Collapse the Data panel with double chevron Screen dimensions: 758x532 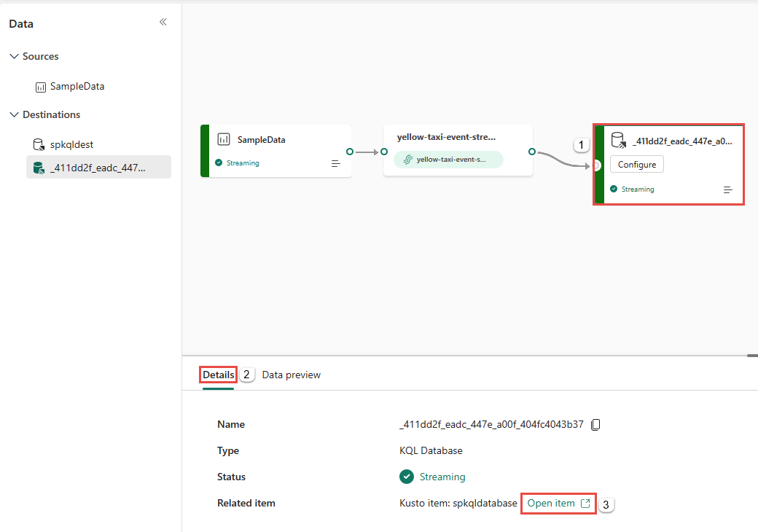click(163, 22)
